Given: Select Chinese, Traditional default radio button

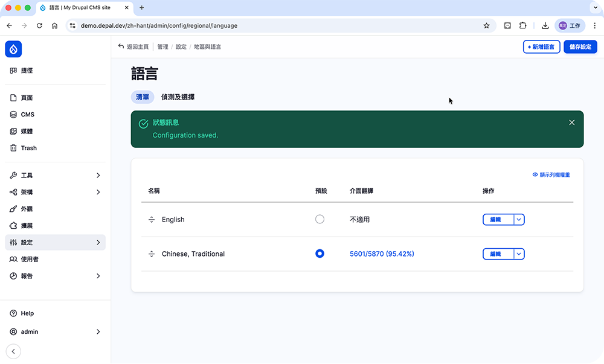Looking at the screenshot, I should tap(320, 254).
